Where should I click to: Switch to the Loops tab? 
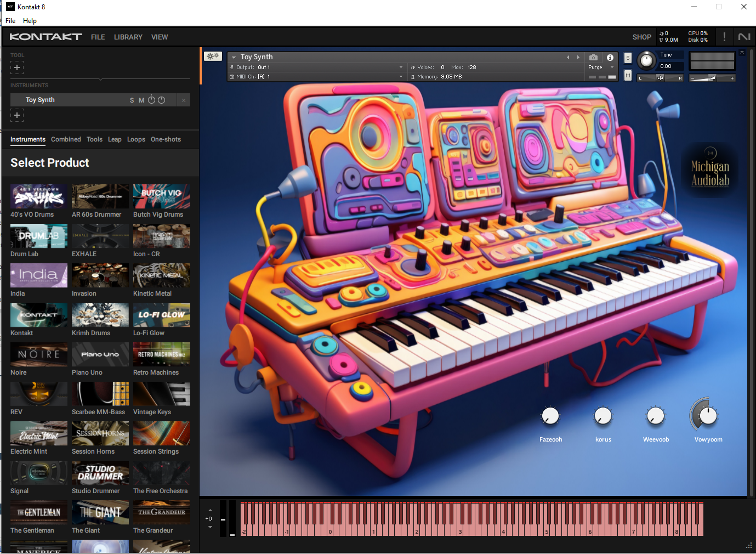[x=136, y=139]
